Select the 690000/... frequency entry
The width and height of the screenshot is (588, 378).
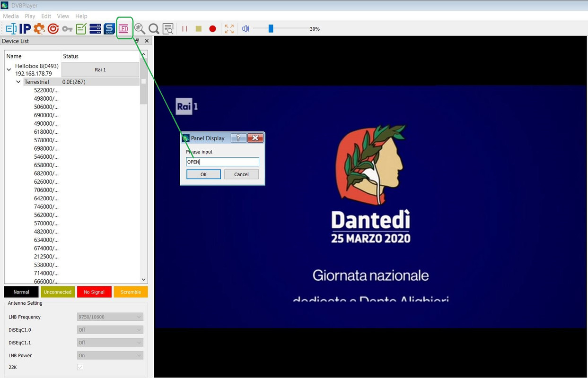46,115
